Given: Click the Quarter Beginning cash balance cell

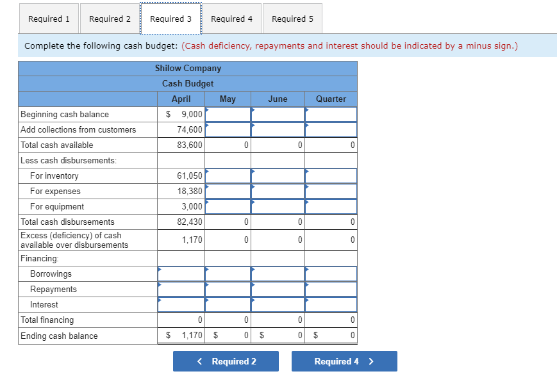Looking at the screenshot, I should pyautogui.click(x=331, y=114).
